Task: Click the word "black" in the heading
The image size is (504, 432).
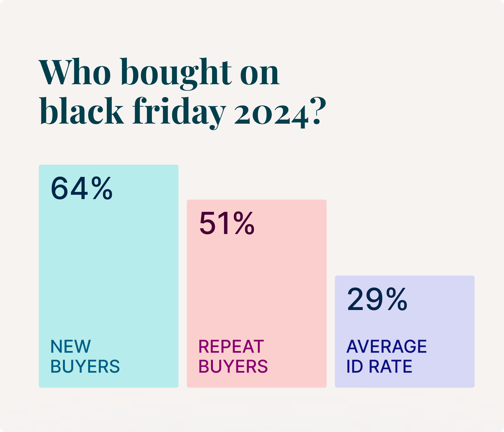Action: tap(82, 111)
